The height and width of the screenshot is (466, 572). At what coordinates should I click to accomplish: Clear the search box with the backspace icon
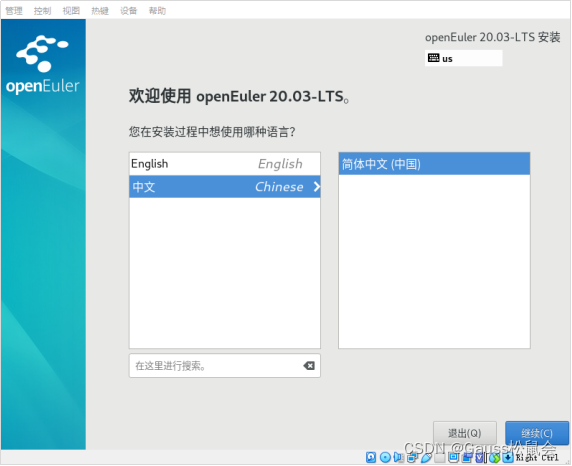309,366
